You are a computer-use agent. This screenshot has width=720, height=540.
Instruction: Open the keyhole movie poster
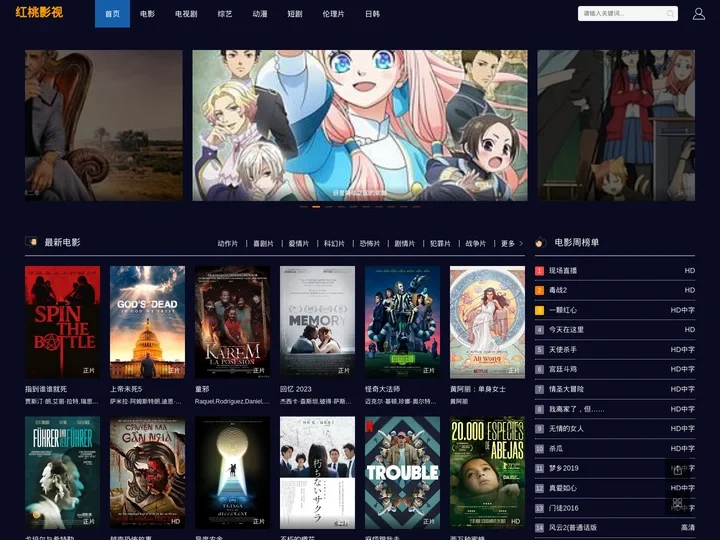[x=232, y=472]
